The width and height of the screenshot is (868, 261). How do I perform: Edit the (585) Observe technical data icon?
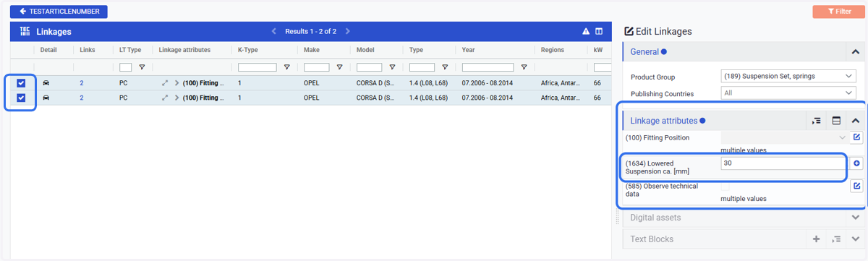tap(856, 187)
